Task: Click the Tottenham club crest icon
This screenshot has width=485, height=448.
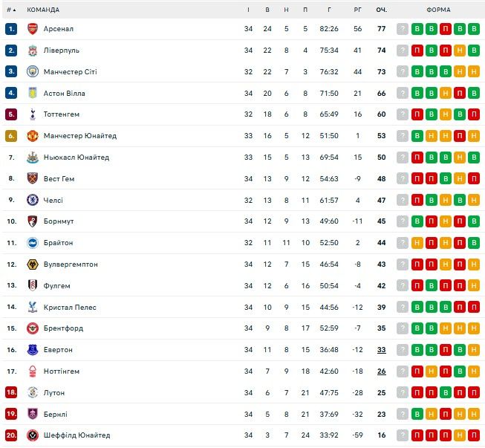Action: [x=32, y=114]
